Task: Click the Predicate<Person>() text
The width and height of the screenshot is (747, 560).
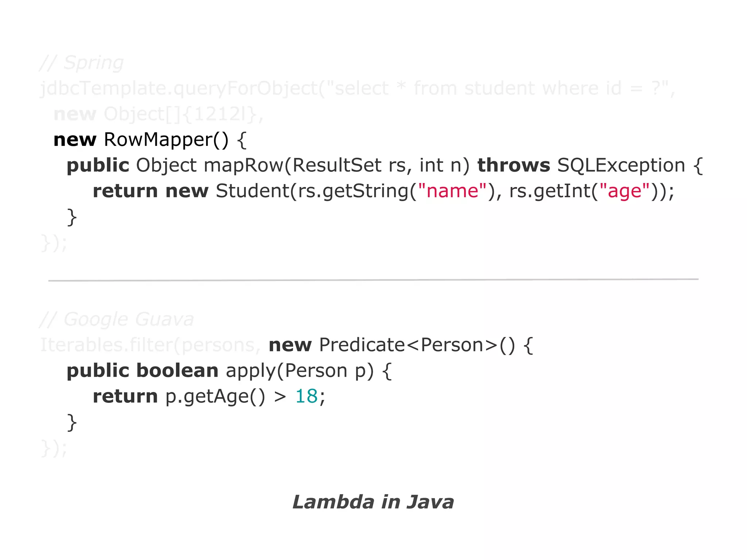Action: (417, 345)
